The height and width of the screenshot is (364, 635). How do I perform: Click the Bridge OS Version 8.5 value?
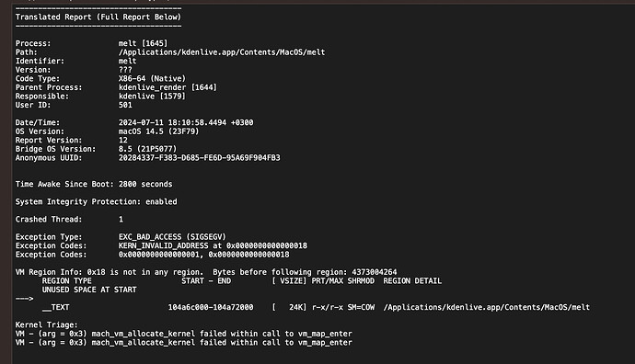tap(147, 149)
